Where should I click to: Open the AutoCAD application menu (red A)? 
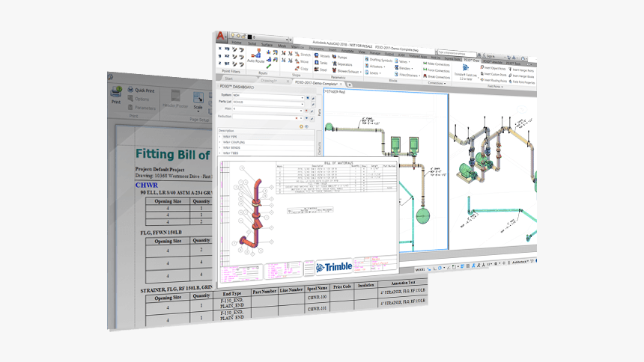[x=221, y=36]
